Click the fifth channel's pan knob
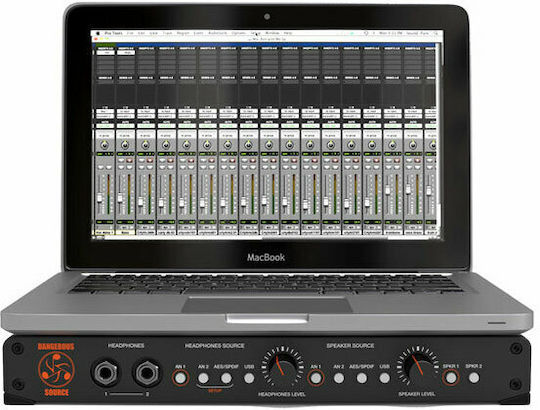540x410 pixels. (x=187, y=145)
